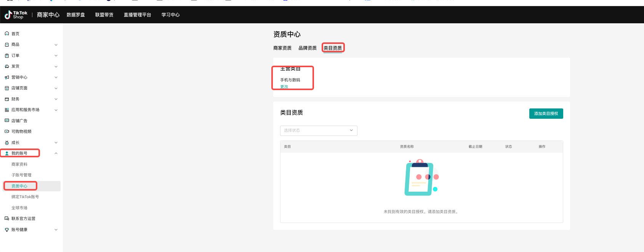Click the 财务 card icon
Image resolution: width=644 pixels, height=252 pixels.
(7, 99)
